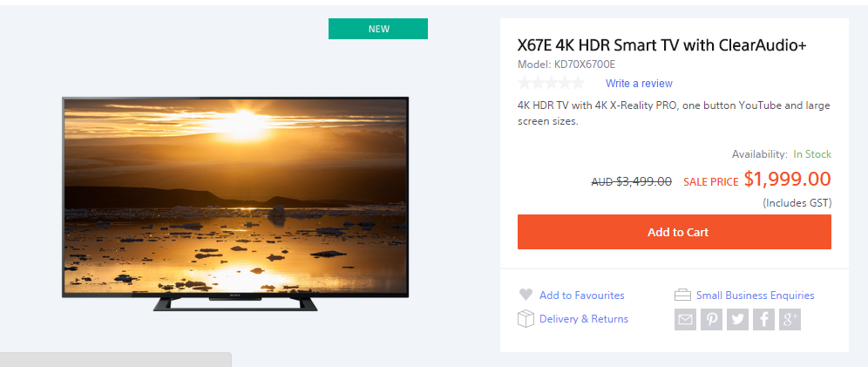Click the Sony TV product image

(235, 203)
